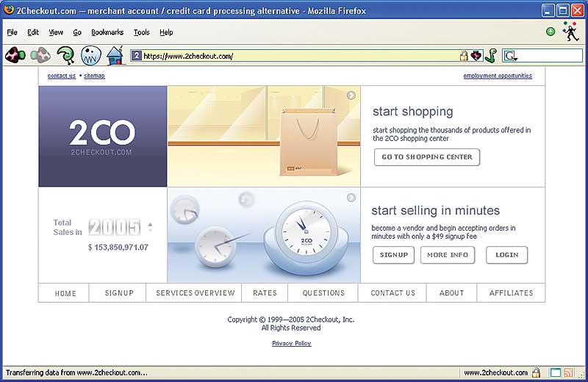The image size is (588, 382).
Task: Click the $ 153,850,971.07 sales total
Action: click(x=118, y=248)
